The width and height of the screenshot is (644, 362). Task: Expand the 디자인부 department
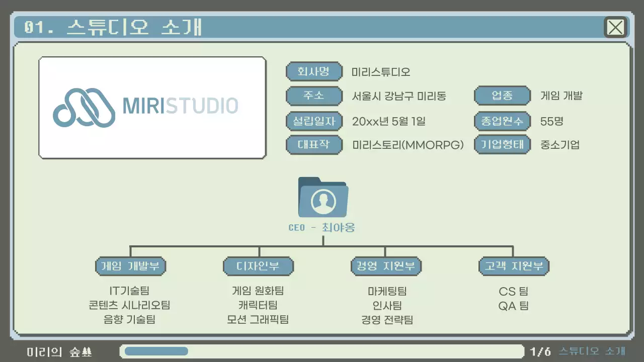258,266
